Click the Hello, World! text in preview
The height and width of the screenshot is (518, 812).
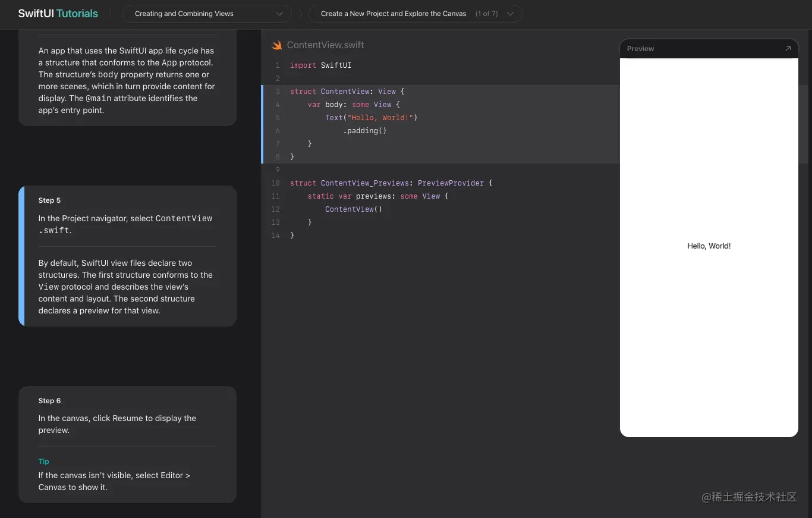pyautogui.click(x=709, y=246)
